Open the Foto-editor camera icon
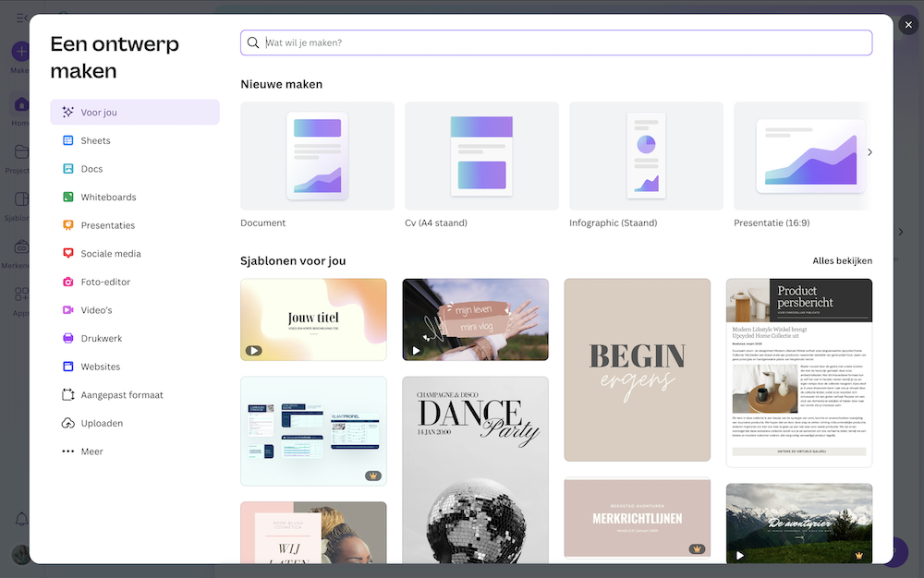The image size is (924, 578). click(x=67, y=283)
